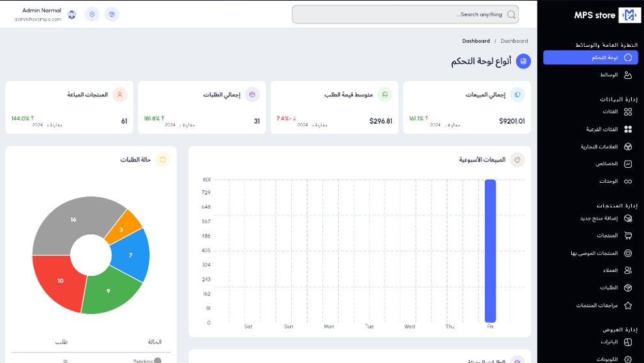Click the إجمالي المبيعات card icon
644x363 pixels.
point(517,94)
